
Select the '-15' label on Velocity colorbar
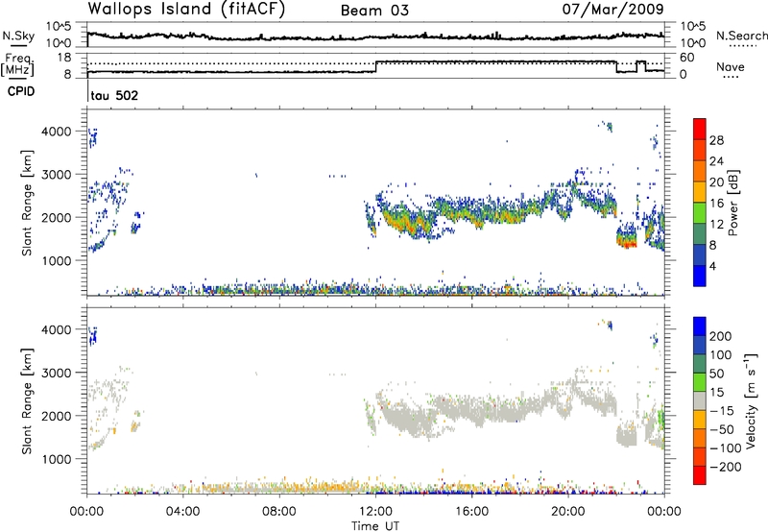click(x=722, y=411)
